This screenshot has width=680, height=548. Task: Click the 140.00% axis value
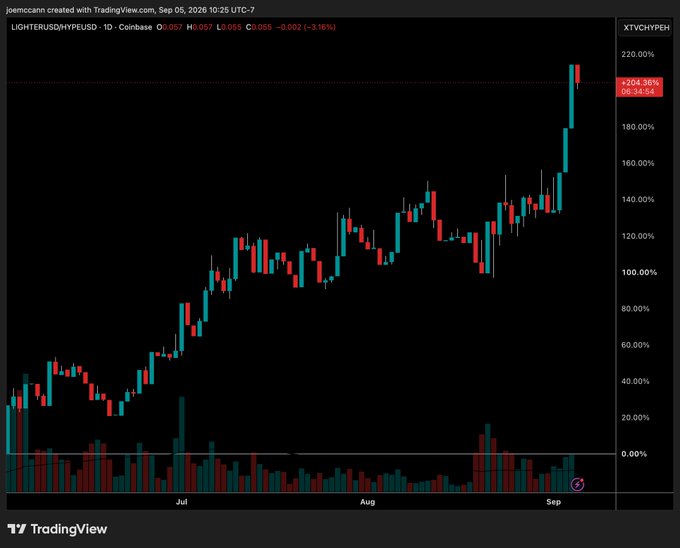(x=638, y=199)
